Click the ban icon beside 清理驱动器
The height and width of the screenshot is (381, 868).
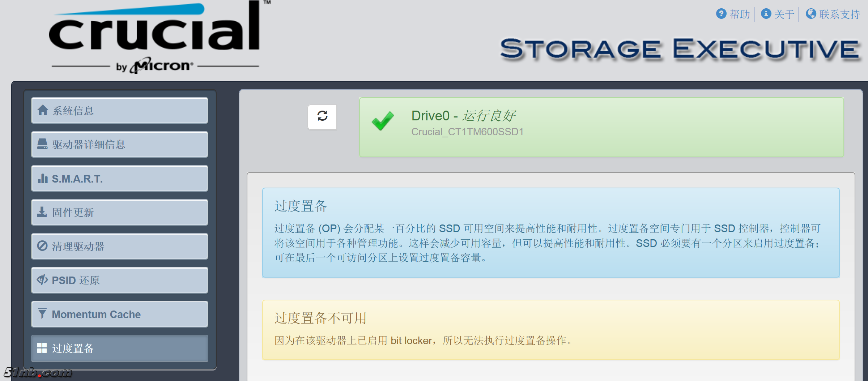pos(42,246)
